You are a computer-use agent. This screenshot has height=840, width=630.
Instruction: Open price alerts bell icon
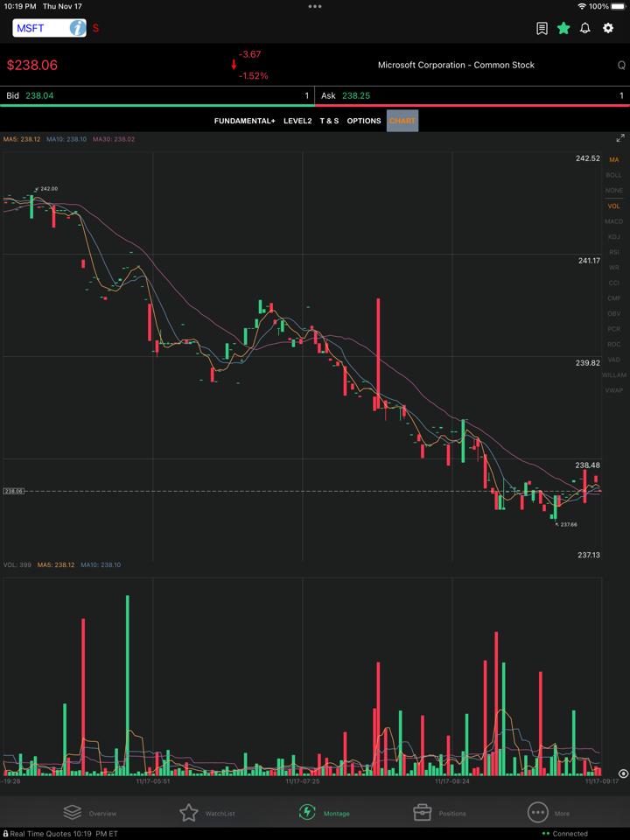click(x=585, y=28)
